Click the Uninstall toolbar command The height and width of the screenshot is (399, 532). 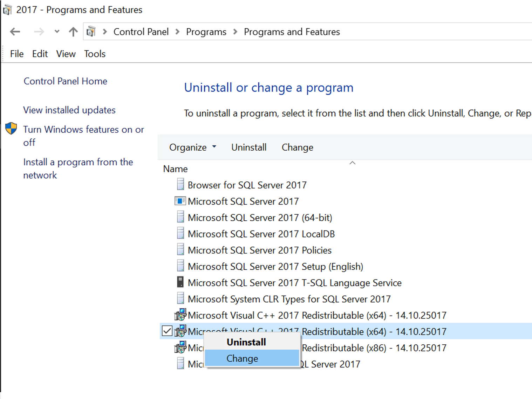248,147
